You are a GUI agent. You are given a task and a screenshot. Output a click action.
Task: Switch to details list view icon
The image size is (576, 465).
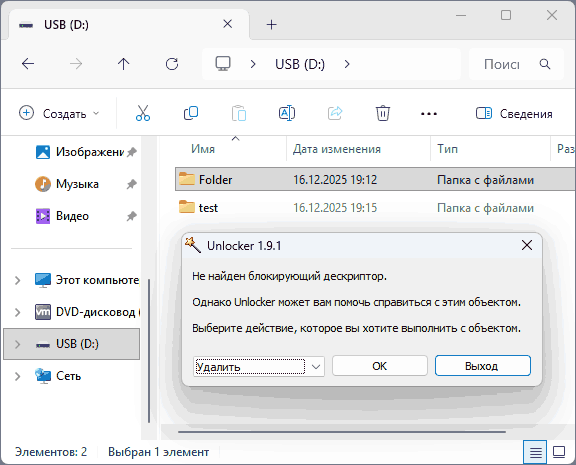pyautogui.click(x=535, y=452)
